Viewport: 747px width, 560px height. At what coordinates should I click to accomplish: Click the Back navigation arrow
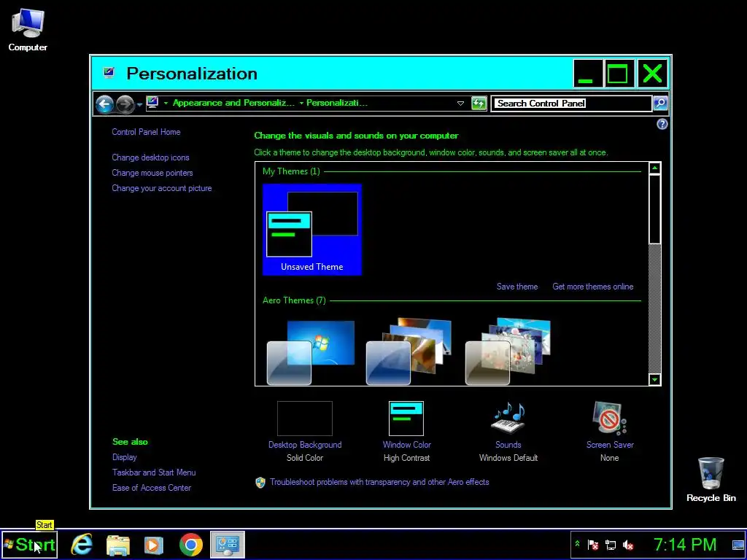[x=104, y=104]
